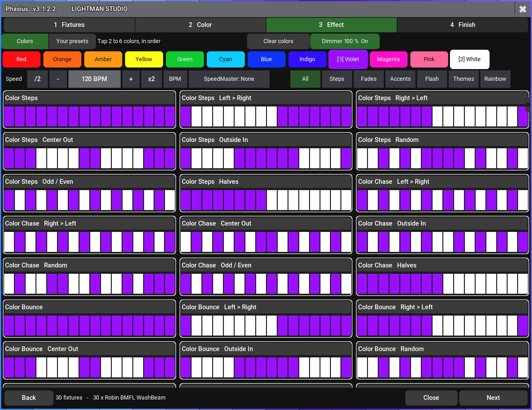
Task: Select the Amber color swatch
Action: (x=103, y=59)
